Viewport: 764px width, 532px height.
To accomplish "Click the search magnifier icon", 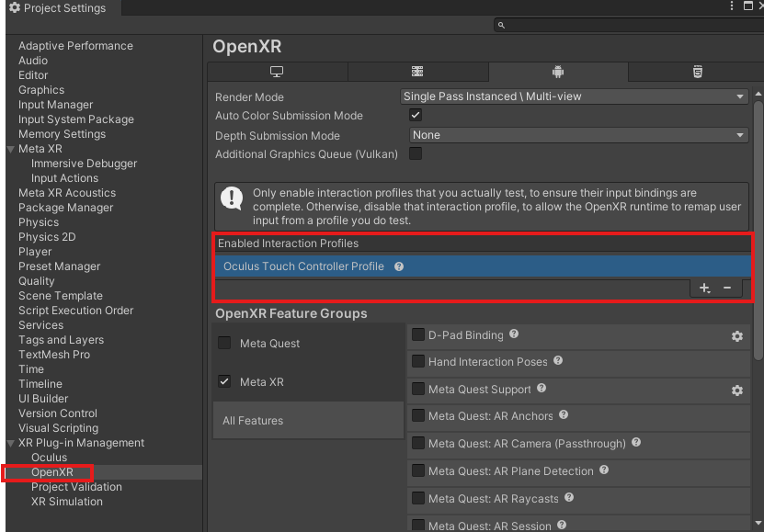I will (501, 26).
